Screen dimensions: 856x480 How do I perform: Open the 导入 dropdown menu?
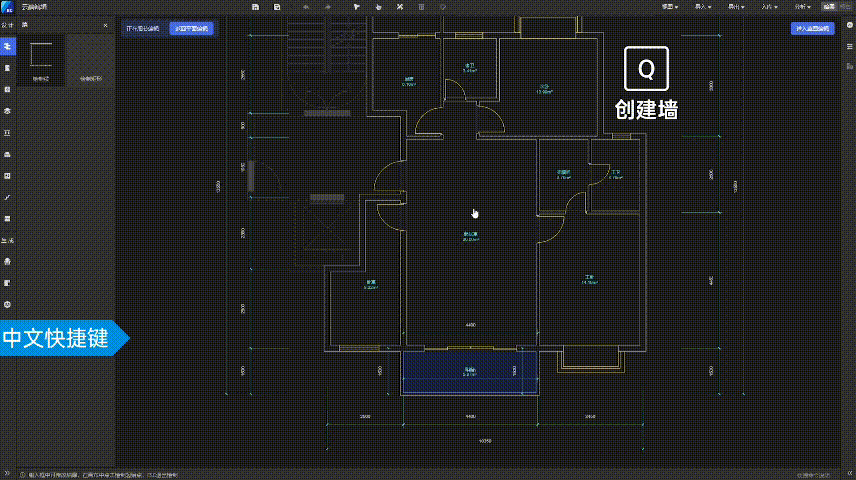pyautogui.click(x=702, y=7)
